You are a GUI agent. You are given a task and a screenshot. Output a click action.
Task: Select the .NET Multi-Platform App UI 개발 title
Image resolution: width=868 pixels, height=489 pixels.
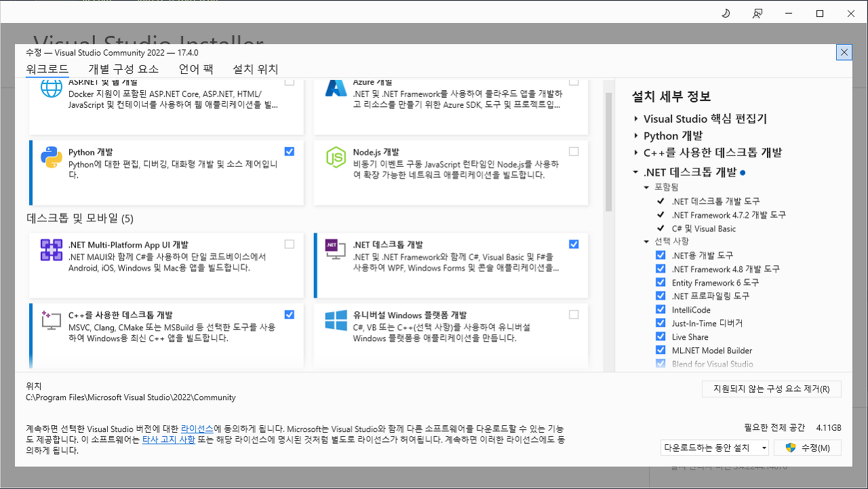coord(128,245)
